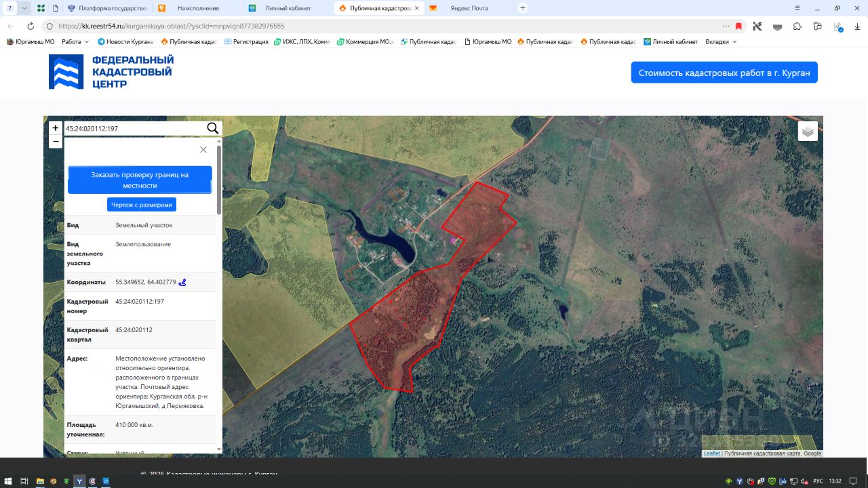Select area value 410 000 кв.м.

point(134,425)
